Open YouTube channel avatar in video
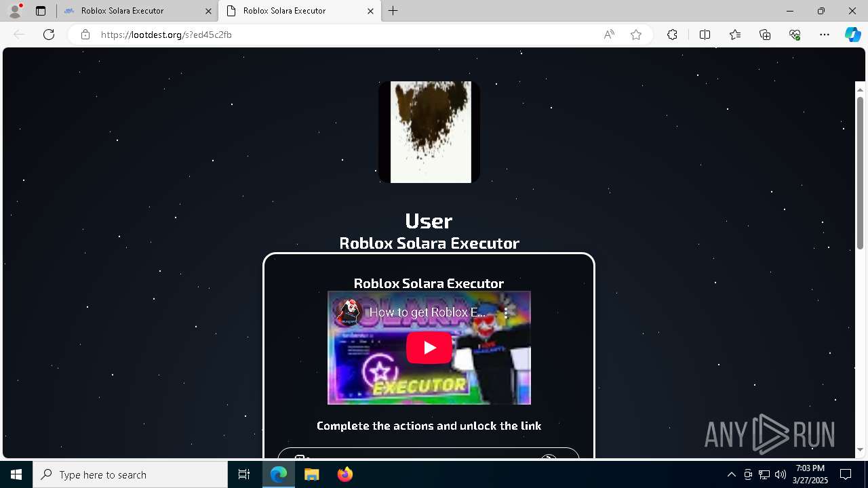 click(348, 312)
